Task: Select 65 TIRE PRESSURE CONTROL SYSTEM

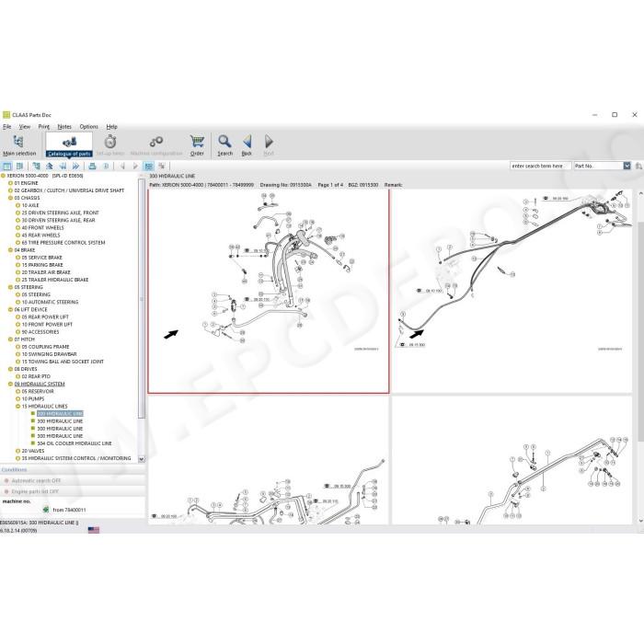Action: (x=63, y=243)
